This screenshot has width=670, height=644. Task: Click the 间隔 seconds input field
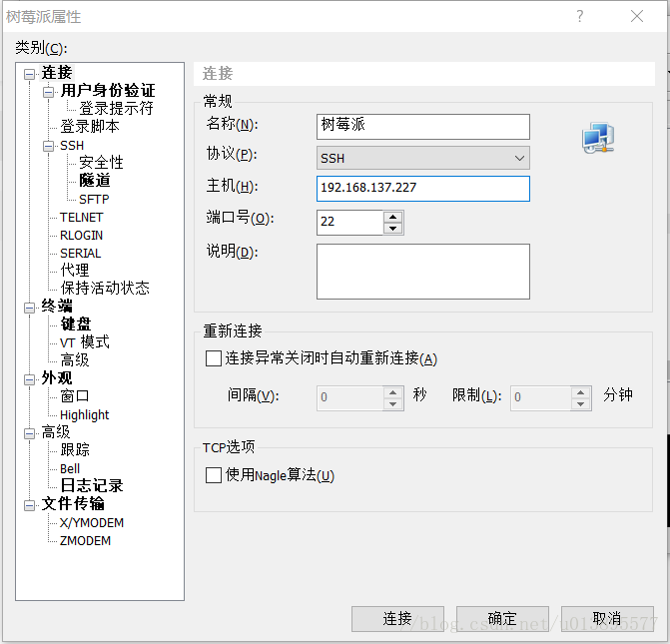[349, 398]
